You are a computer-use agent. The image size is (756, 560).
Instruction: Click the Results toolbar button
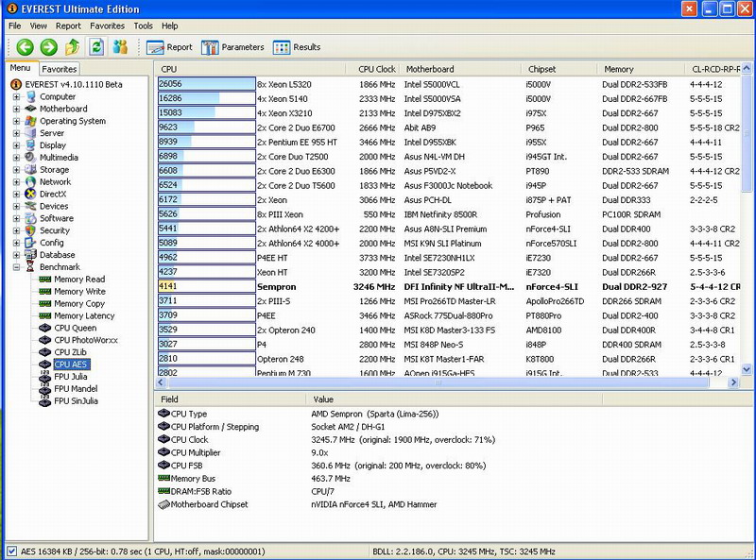(x=297, y=47)
